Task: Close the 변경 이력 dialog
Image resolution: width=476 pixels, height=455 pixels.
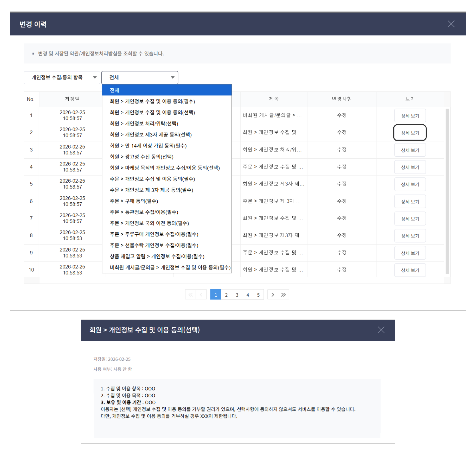Action: [451, 24]
